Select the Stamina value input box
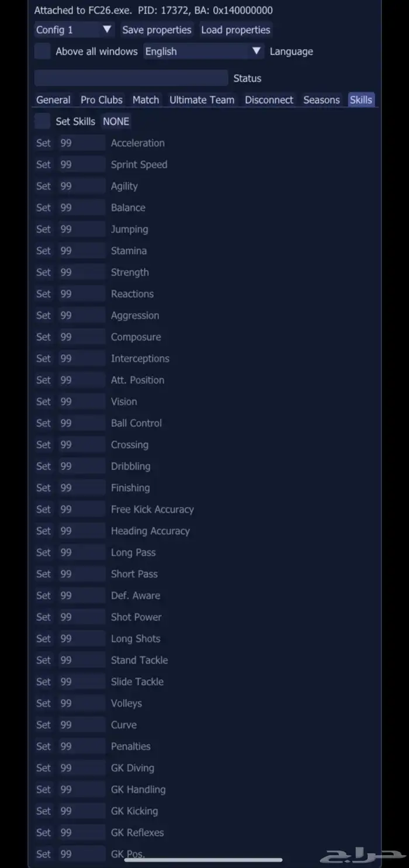The image size is (409, 868). click(x=81, y=251)
